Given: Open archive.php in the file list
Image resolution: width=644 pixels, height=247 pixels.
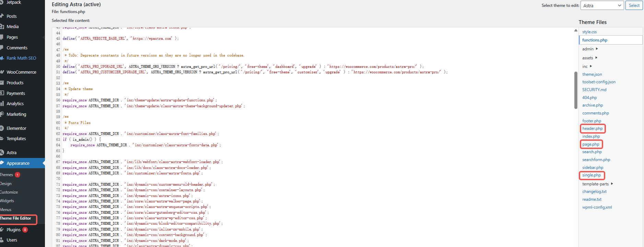Looking at the screenshot, I should click(x=593, y=105).
